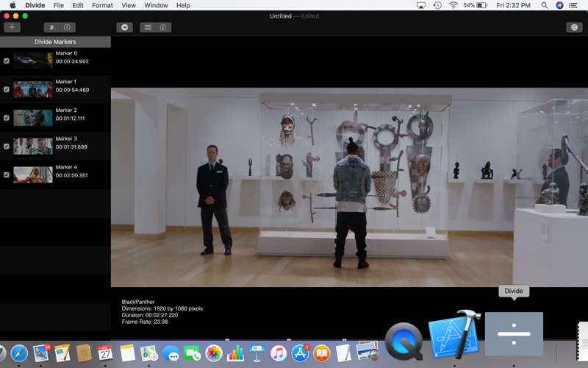Viewport: 588px width, 368px height.
Task: Click the AirPlay display icon
Action: point(421,5)
